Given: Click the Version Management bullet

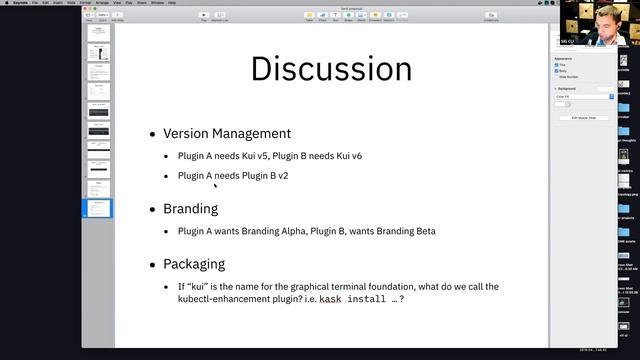Looking at the screenshot, I should pyautogui.click(x=227, y=133).
